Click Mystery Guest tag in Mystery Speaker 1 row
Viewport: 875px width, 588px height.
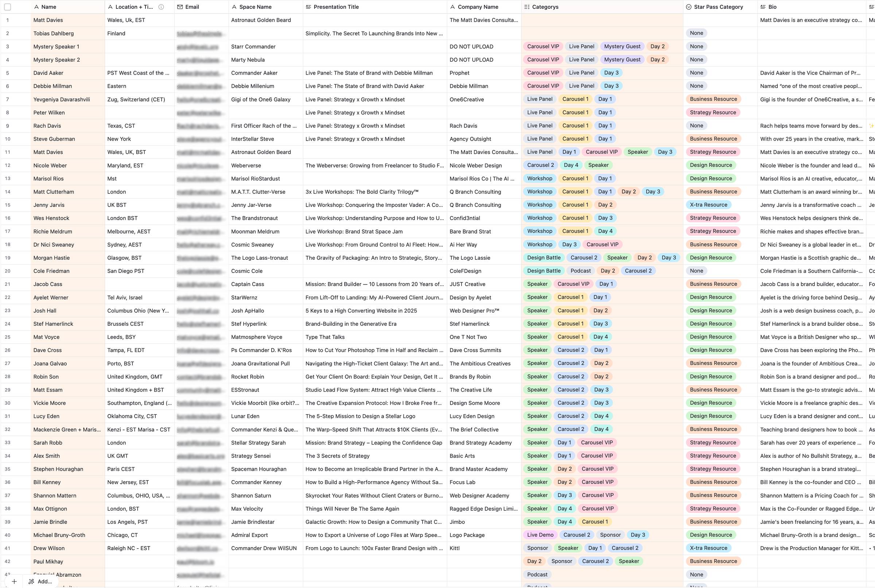622,47
